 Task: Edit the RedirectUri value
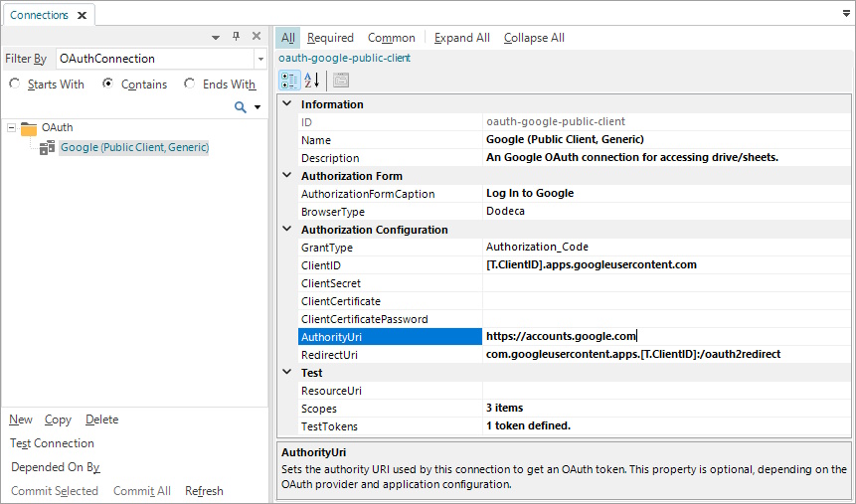pos(666,354)
